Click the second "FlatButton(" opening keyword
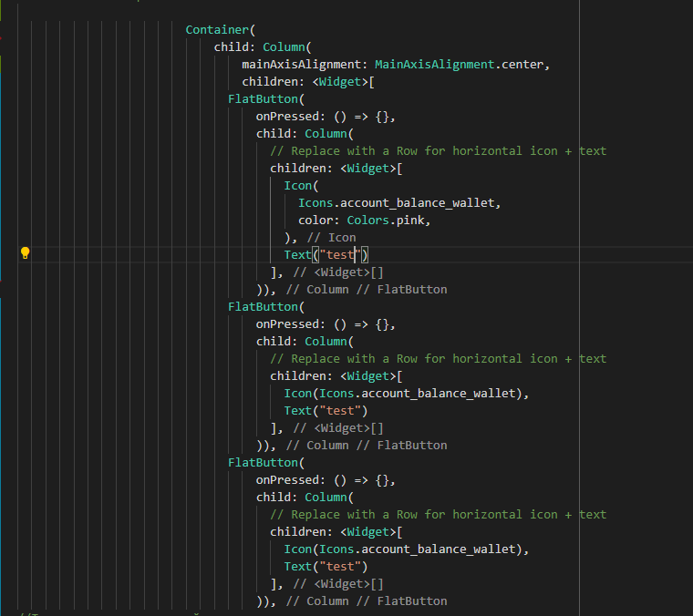This screenshot has width=693, height=616. pos(266,307)
